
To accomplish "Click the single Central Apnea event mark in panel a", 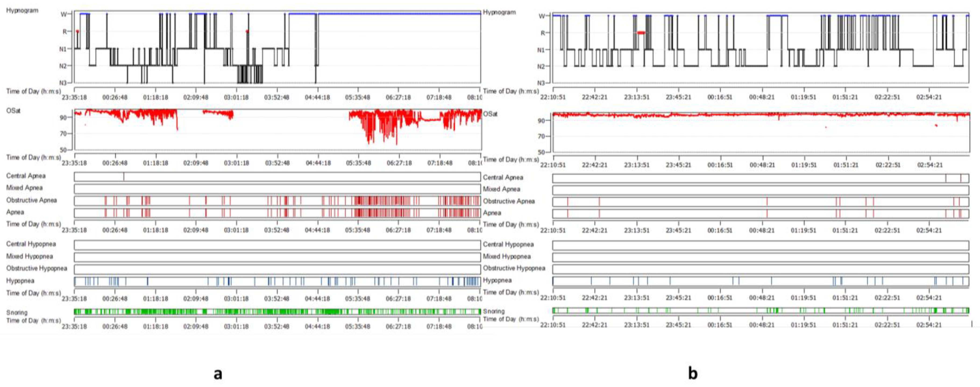I will (x=124, y=176).
